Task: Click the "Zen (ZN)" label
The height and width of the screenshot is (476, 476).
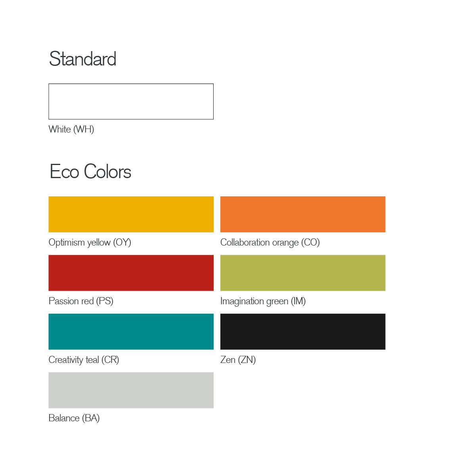Action: click(x=238, y=360)
